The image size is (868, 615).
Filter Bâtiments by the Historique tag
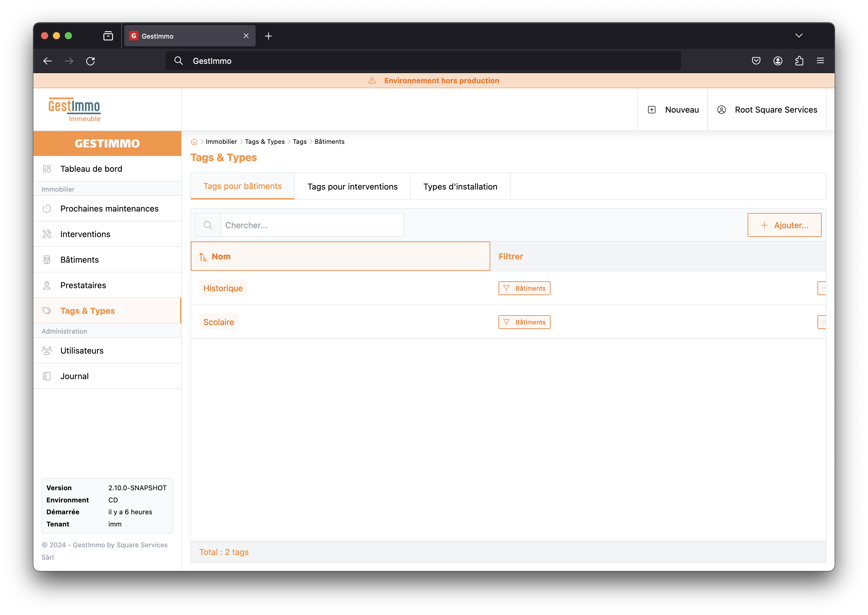click(524, 288)
